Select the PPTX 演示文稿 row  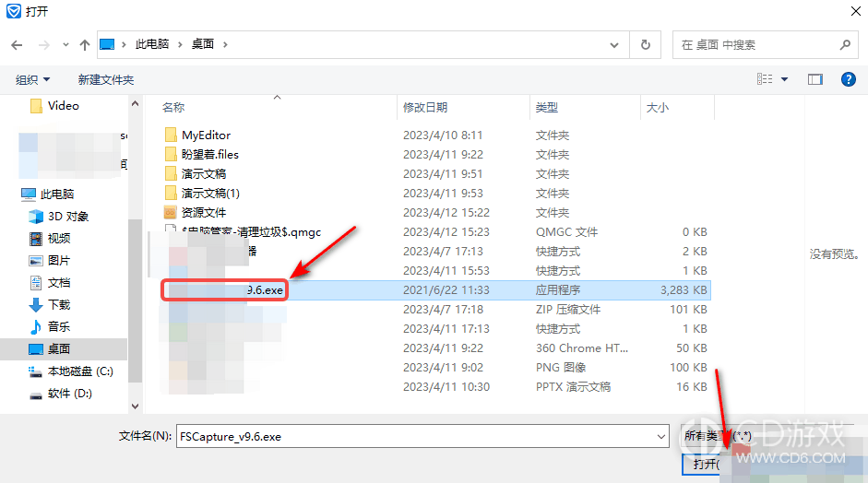[x=435, y=387]
